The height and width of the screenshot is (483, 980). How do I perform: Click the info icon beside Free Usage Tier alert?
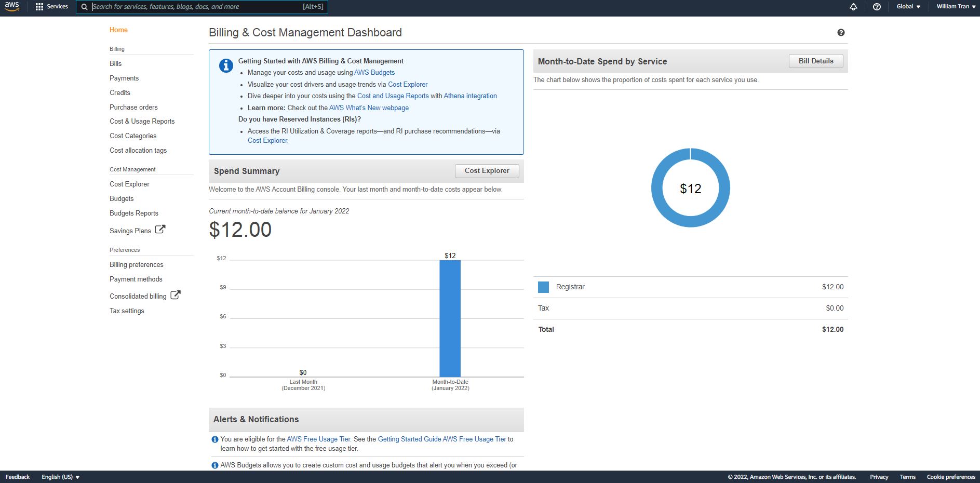tap(215, 439)
